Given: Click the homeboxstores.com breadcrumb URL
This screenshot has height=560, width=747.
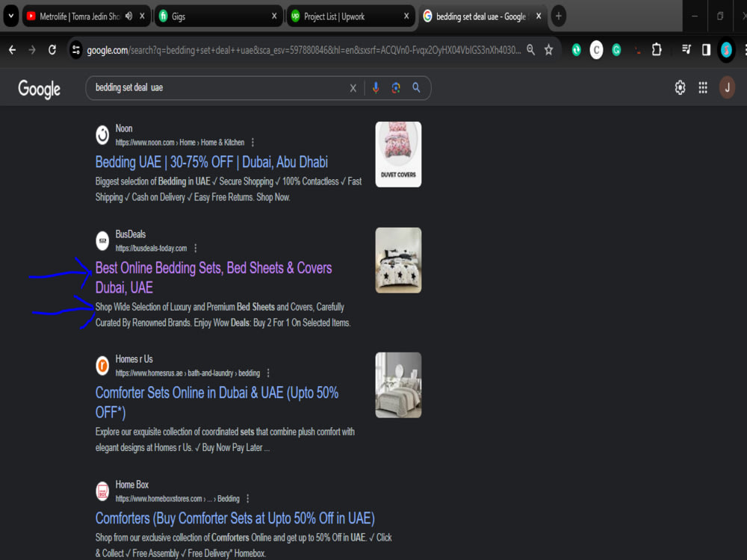Looking at the screenshot, I should point(177,499).
